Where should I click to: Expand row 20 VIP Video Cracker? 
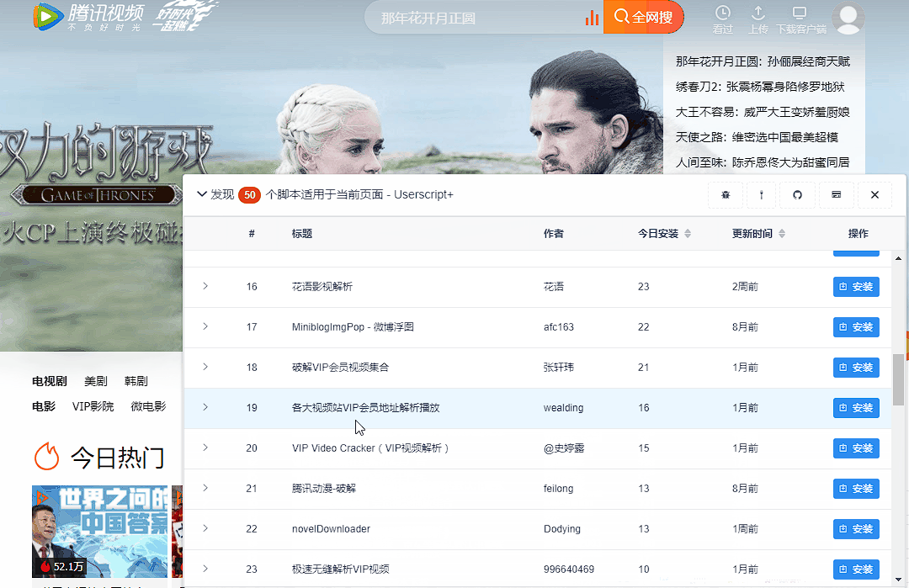(205, 448)
